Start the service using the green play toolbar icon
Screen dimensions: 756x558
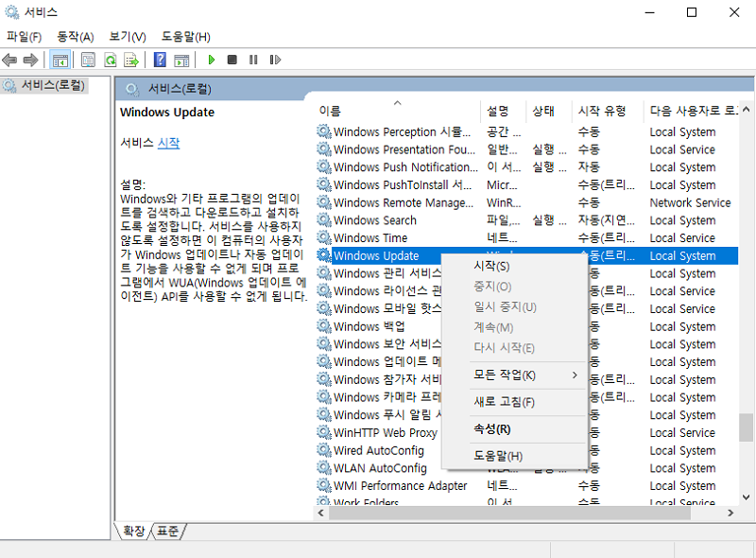click(x=212, y=60)
